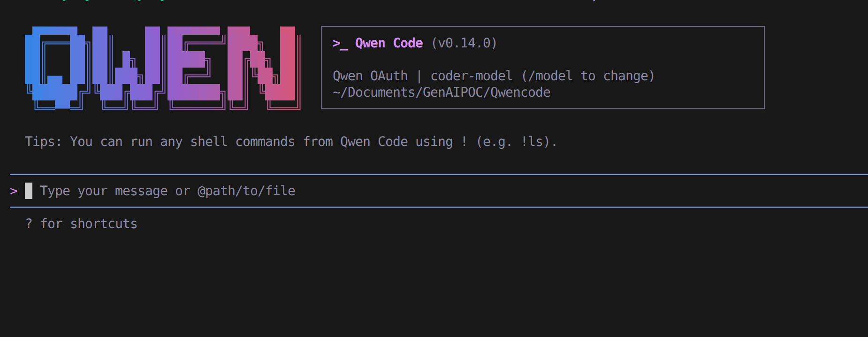Image resolution: width=868 pixels, height=337 pixels.
Task: Click the Tips line about shell commands
Action: 291,142
